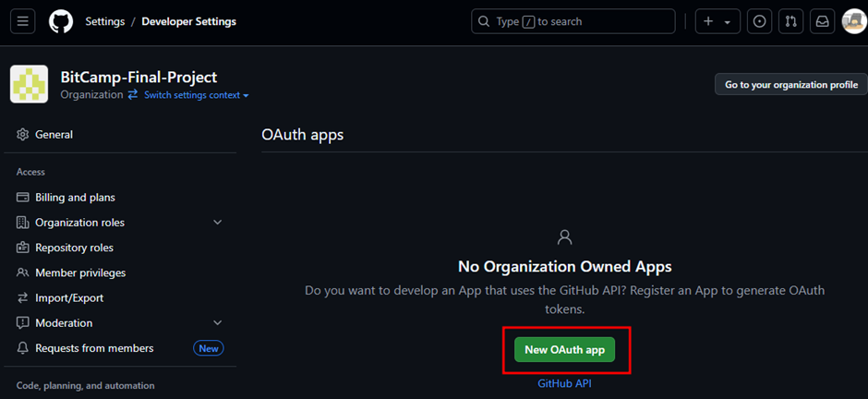Expand the Organization roles chevron
Image resolution: width=868 pixels, height=399 pixels.
point(218,223)
